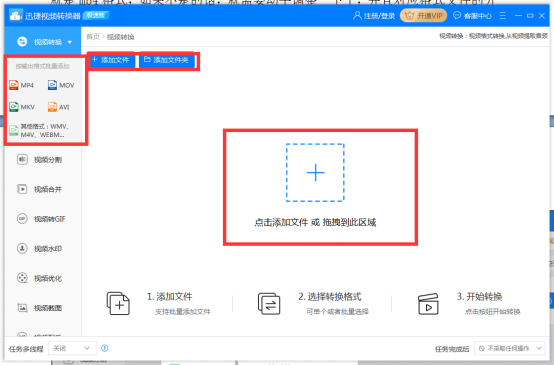
Task: Click the 视频转换 breadcrumb text
Action: coord(120,37)
